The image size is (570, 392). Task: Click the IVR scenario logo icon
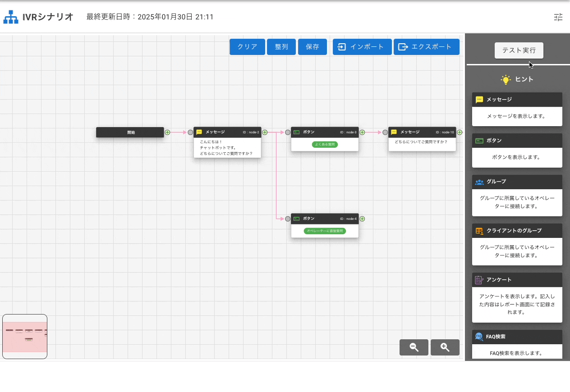11,17
